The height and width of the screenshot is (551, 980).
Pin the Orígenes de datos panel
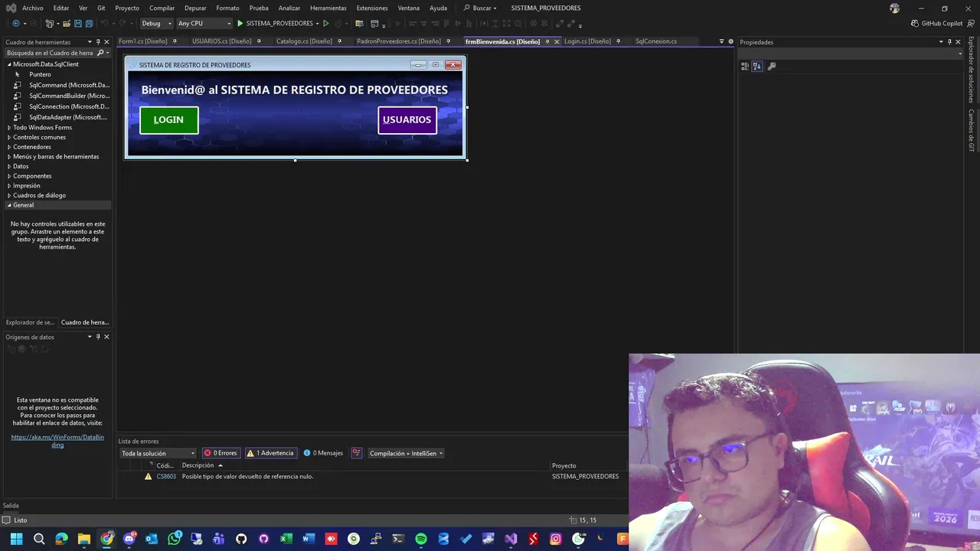tap(98, 337)
